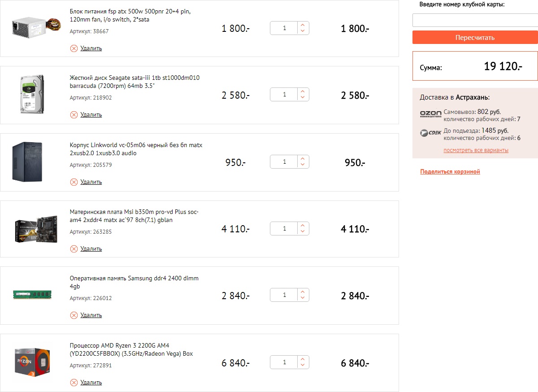This screenshot has height=392, width=538.
Task: Increase quantity of the MSI motherboard
Action: [x=303, y=226]
